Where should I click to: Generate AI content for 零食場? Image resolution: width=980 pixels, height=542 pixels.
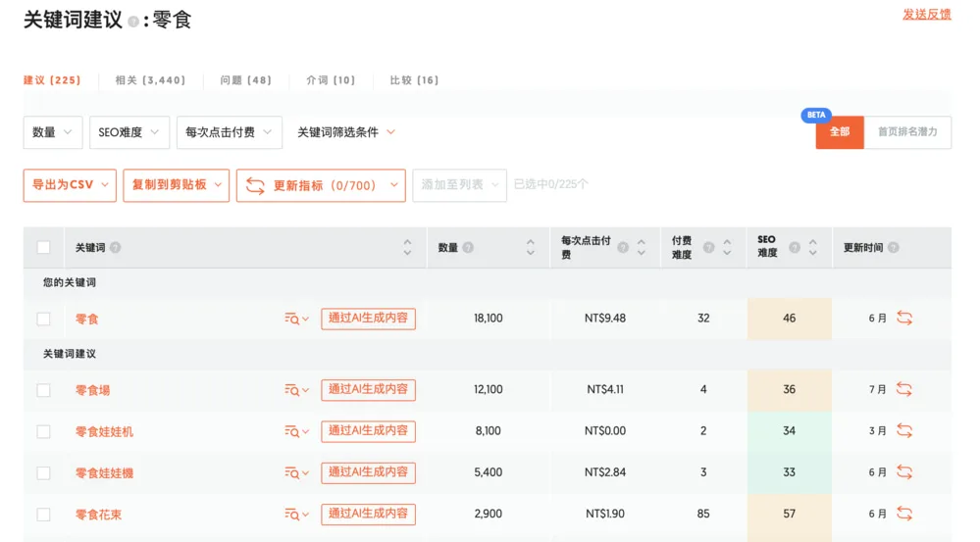coord(368,390)
